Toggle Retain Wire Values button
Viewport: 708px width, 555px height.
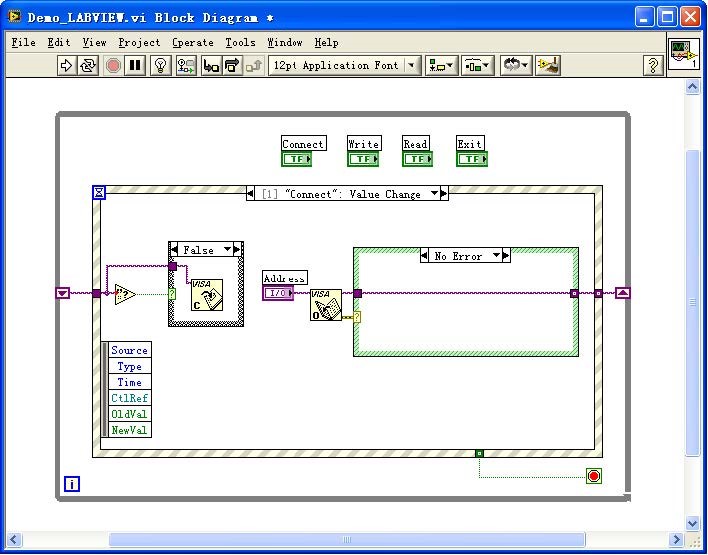(186, 65)
